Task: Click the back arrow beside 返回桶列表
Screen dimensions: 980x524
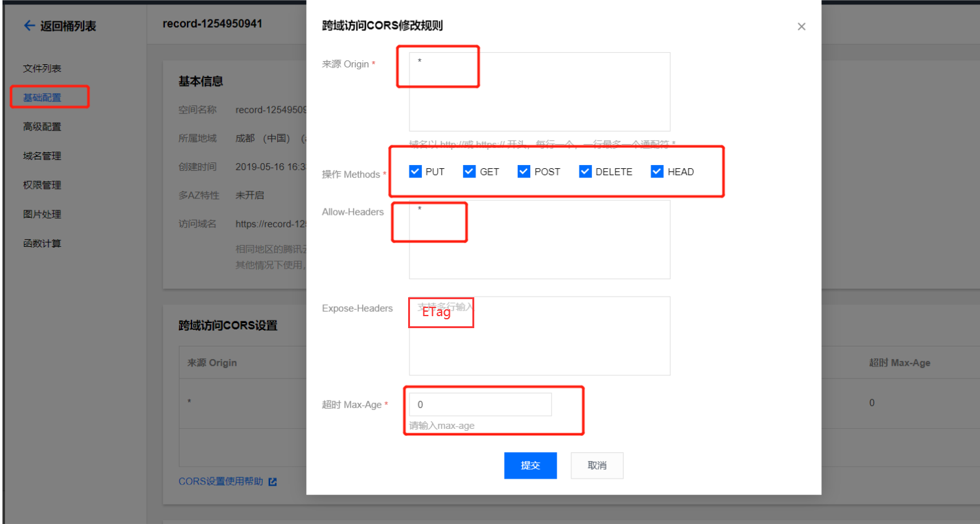Action: [x=29, y=26]
